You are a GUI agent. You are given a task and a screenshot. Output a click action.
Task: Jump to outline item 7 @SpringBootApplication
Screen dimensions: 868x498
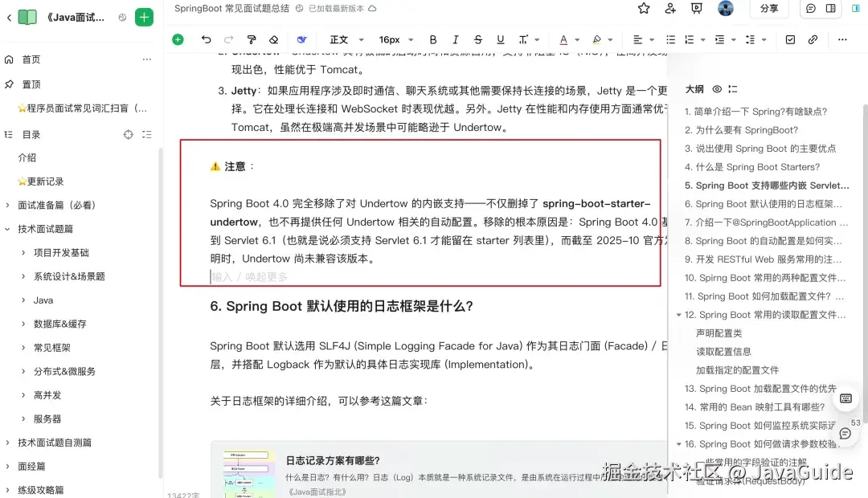[766, 222]
